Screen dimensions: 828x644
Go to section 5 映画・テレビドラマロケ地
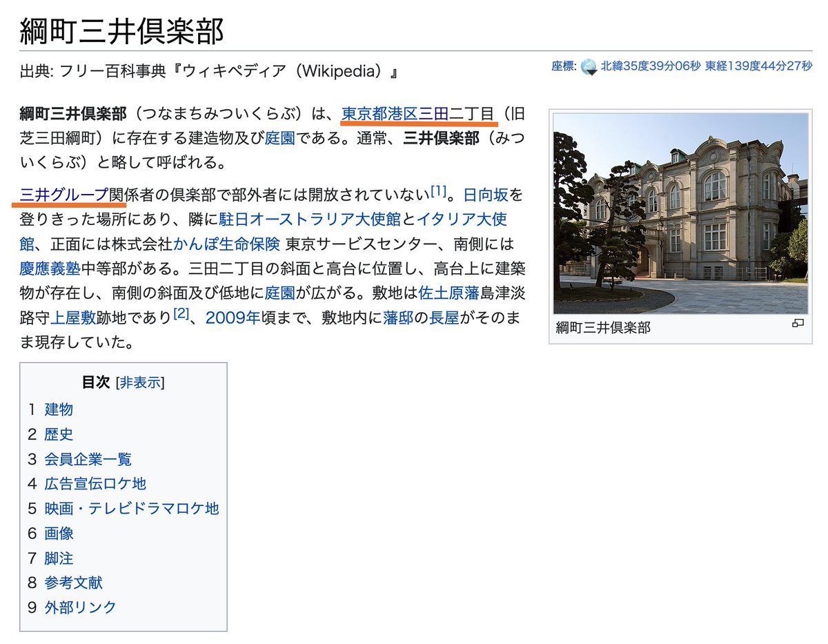pyautogui.click(x=132, y=509)
